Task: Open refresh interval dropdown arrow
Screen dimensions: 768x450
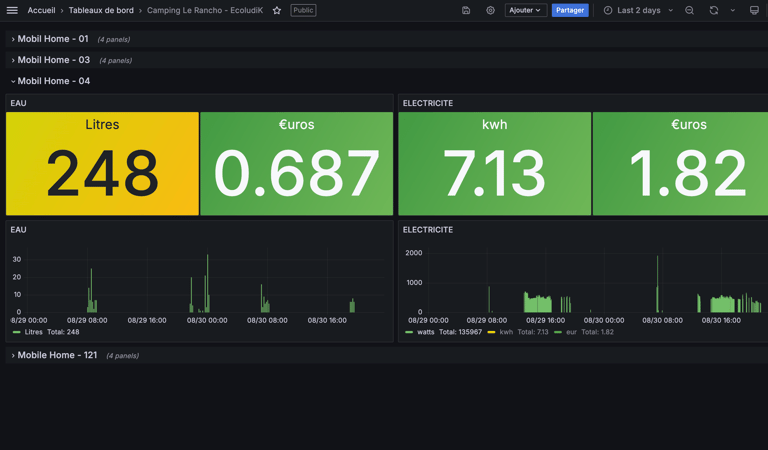Action: (733, 10)
